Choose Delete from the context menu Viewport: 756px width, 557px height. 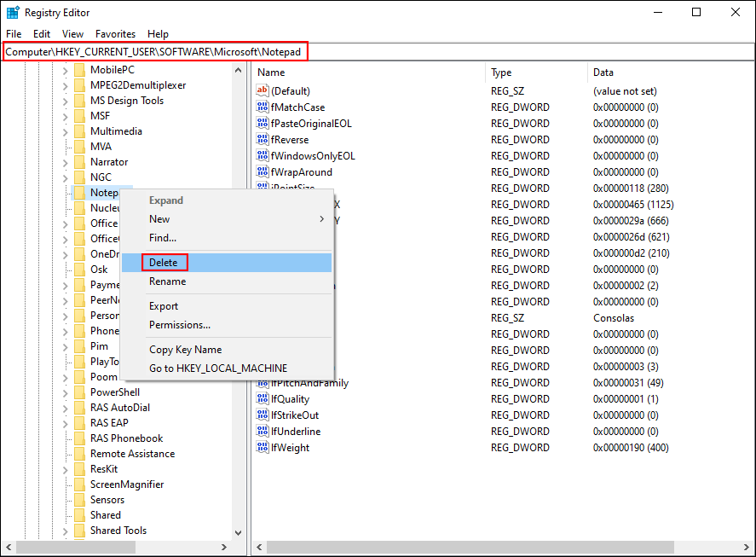(227, 263)
